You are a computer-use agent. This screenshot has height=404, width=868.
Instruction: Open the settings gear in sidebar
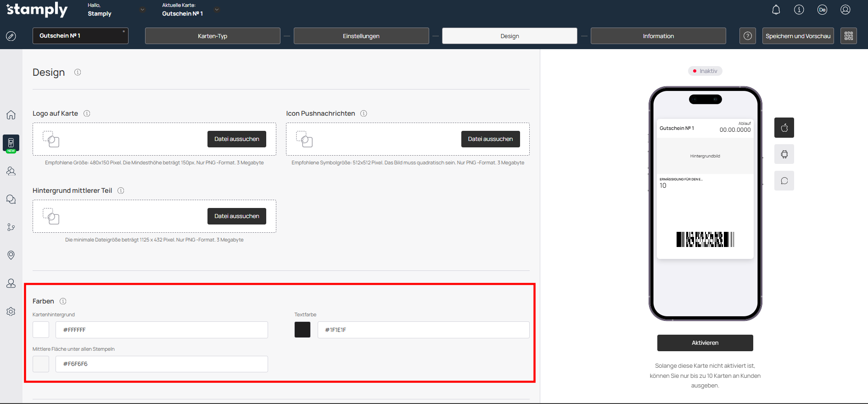pos(11,312)
